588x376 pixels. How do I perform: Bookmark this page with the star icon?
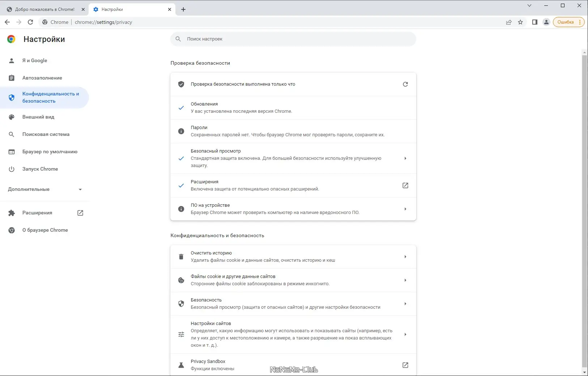pyautogui.click(x=520, y=22)
